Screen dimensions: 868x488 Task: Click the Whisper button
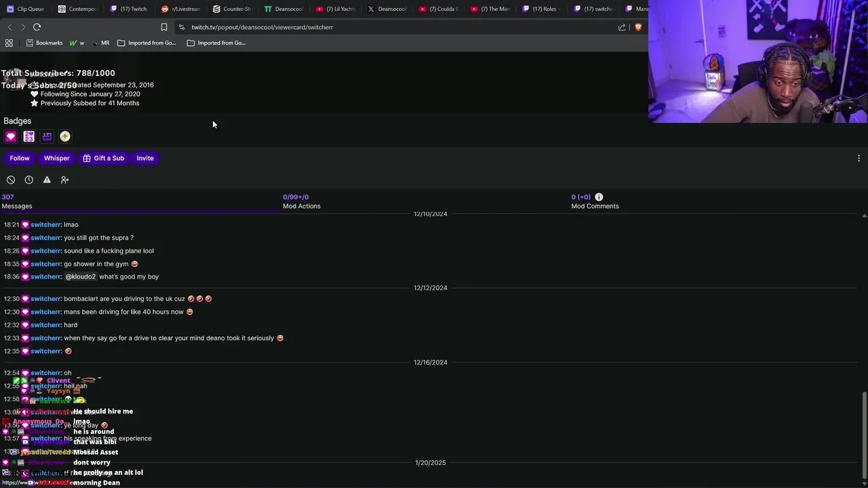click(x=57, y=158)
